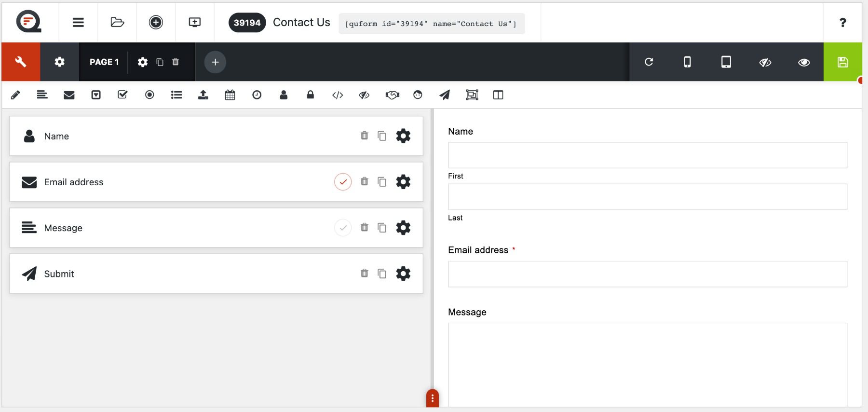Click the Message textarea in preview
This screenshot has width=868, height=412.
[x=648, y=365]
